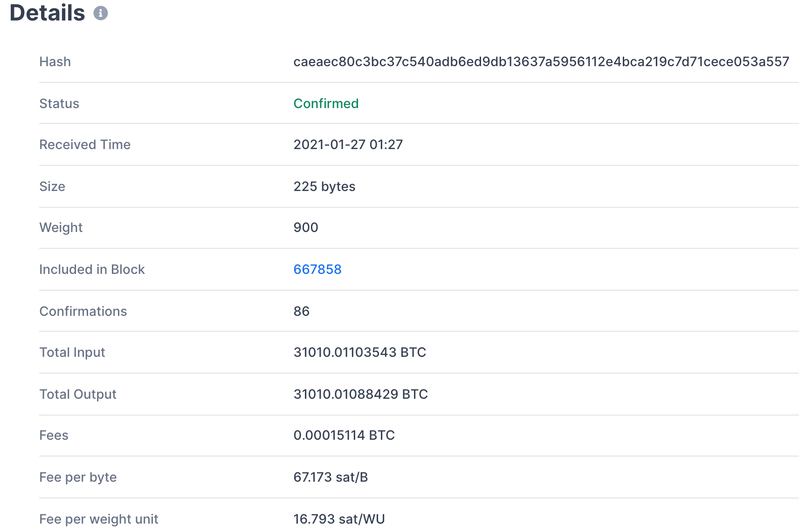Click the Total Output label
The width and height of the screenshot is (799, 532).
point(78,394)
